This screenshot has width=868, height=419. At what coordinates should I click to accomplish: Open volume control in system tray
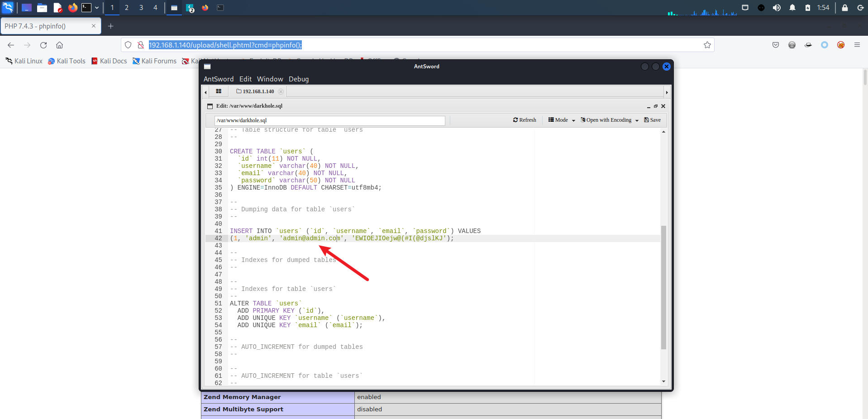pyautogui.click(x=777, y=8)
